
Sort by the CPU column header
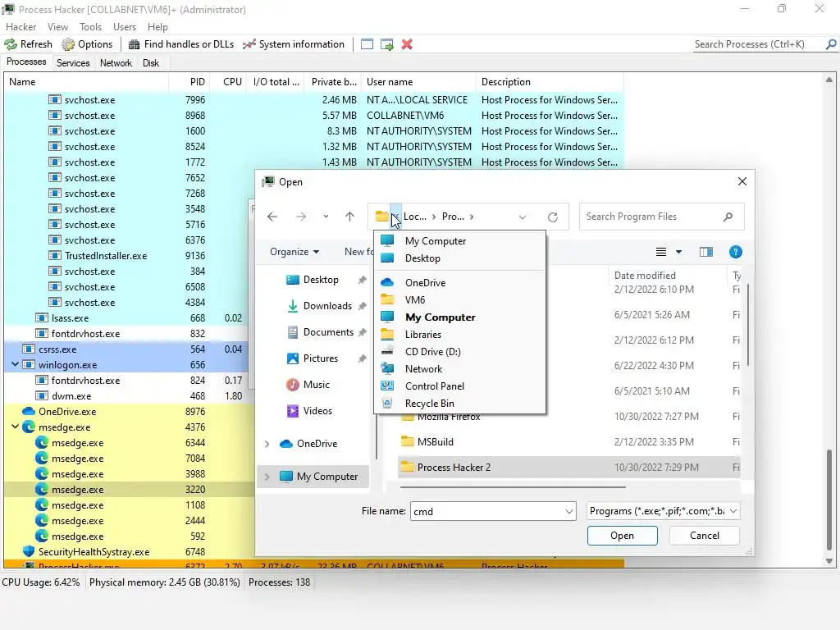pyautogui.click(x=228, y=82)
